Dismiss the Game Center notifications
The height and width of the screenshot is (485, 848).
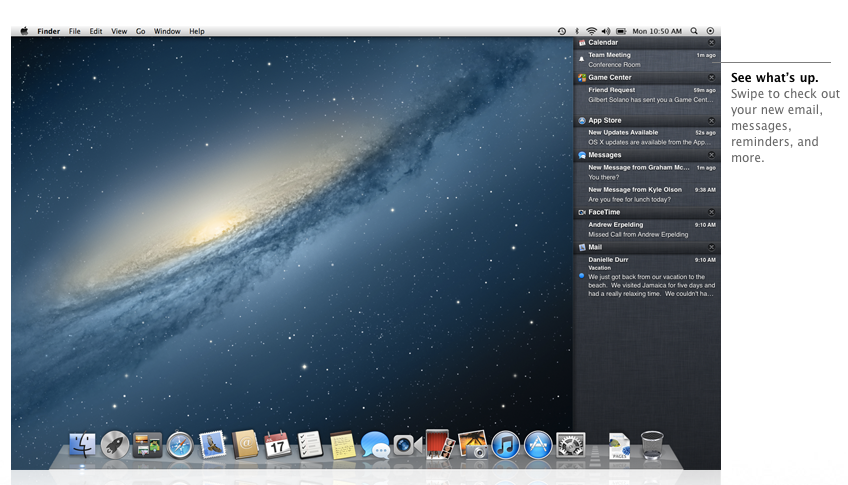pos(711,77)
